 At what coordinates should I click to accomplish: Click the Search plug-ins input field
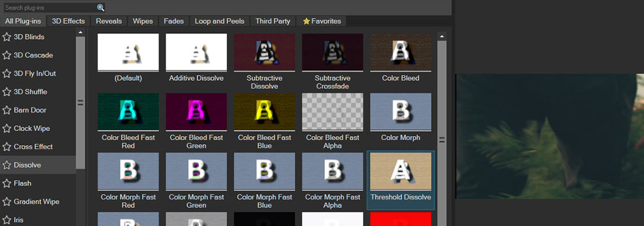(50, 7)
